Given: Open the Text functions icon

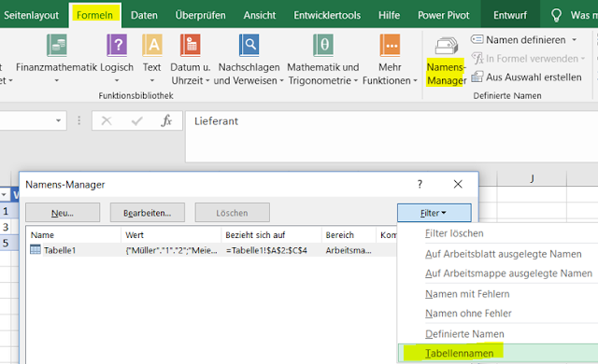Looking at the screenshot, I should click(152, 46).
